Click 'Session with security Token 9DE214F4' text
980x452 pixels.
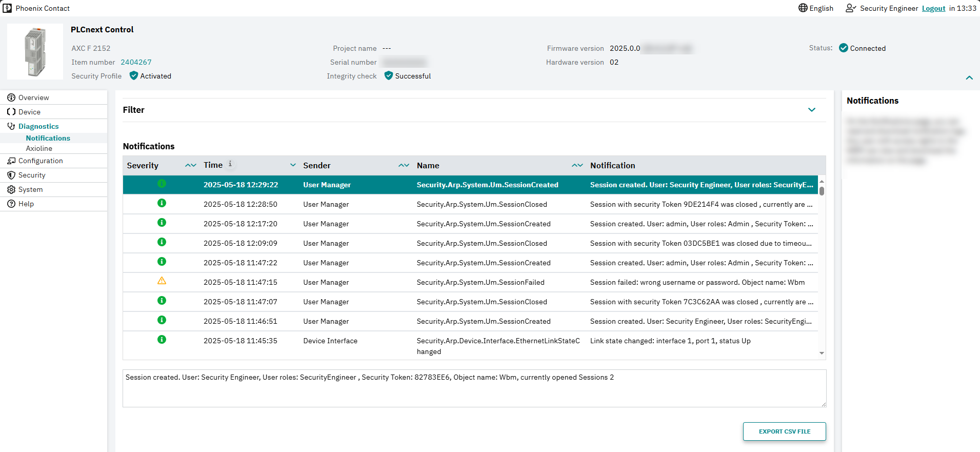point(702,204)
